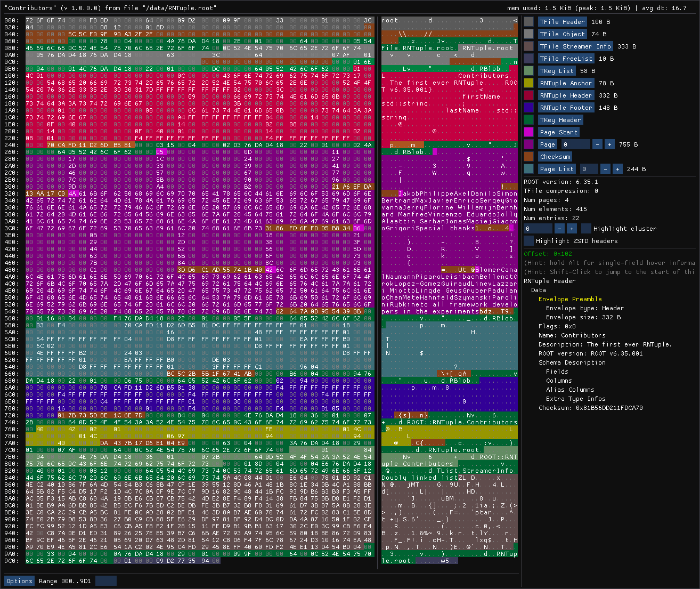The image size is (700, 589).
Task: Click the RNTuple Anchor button
Action: (566, 83)
